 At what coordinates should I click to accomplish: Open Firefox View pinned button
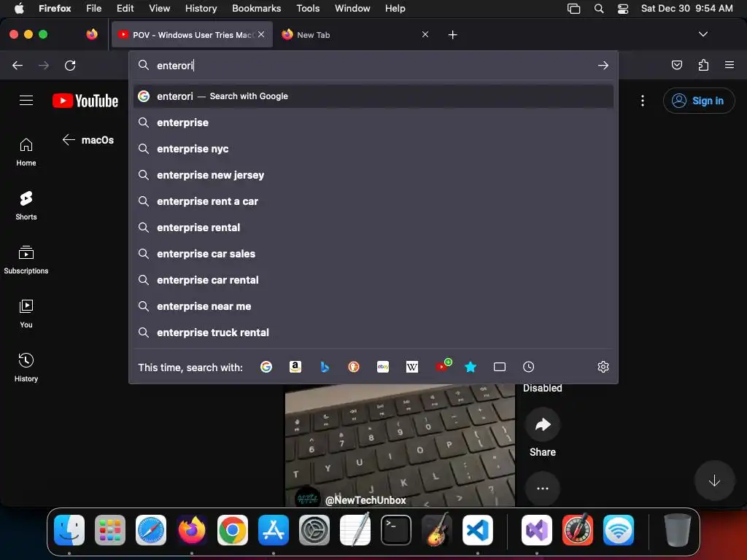coord(92,34)
